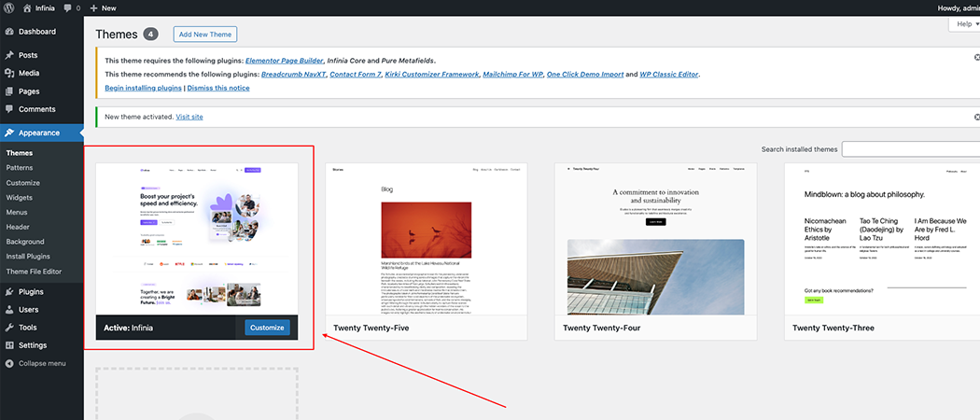Click the Posts pushpin icon

pos(9,55)
